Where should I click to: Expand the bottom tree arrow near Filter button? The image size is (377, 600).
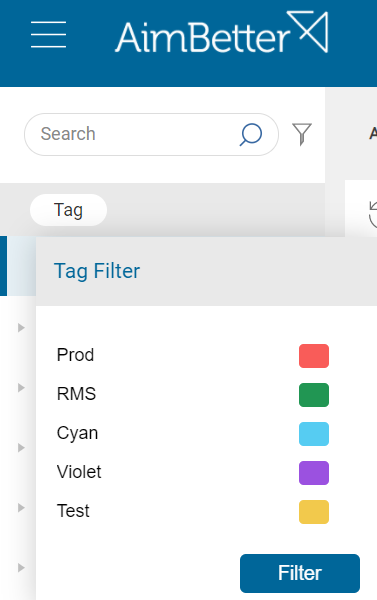click(x=21, y=567)
